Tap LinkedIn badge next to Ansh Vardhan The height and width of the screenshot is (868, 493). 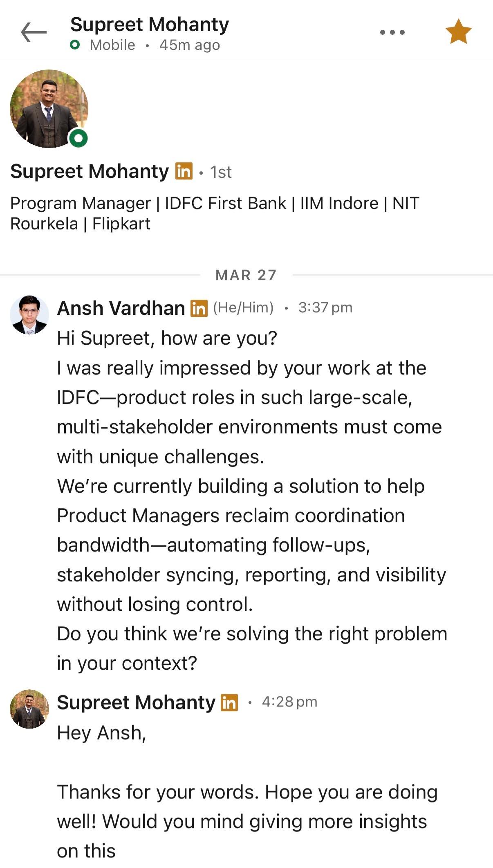tap(199, 308)
